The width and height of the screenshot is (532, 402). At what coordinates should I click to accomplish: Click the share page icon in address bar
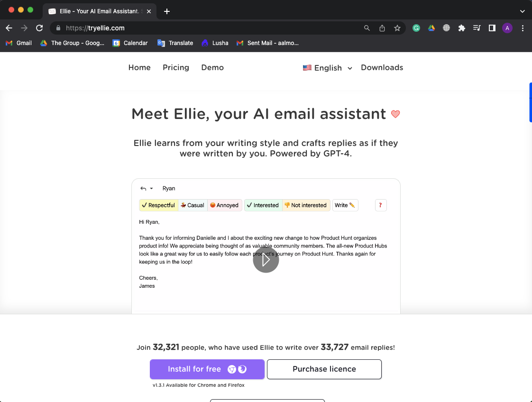tap(382, 28)
